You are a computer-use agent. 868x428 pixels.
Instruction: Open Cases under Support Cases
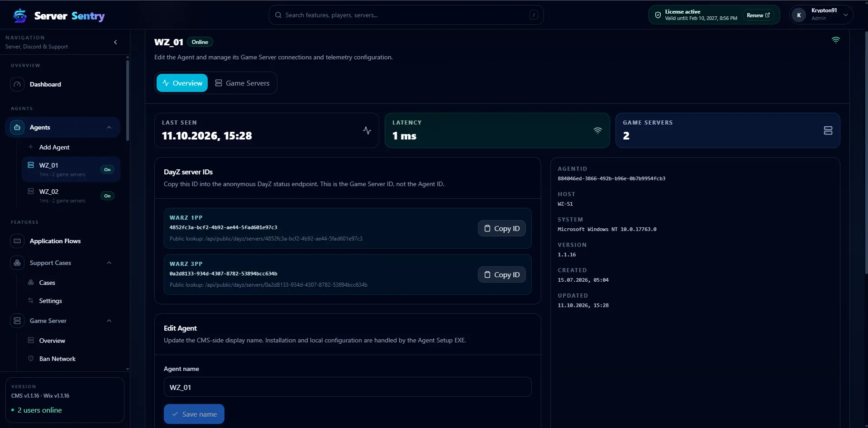coord(47,283)
